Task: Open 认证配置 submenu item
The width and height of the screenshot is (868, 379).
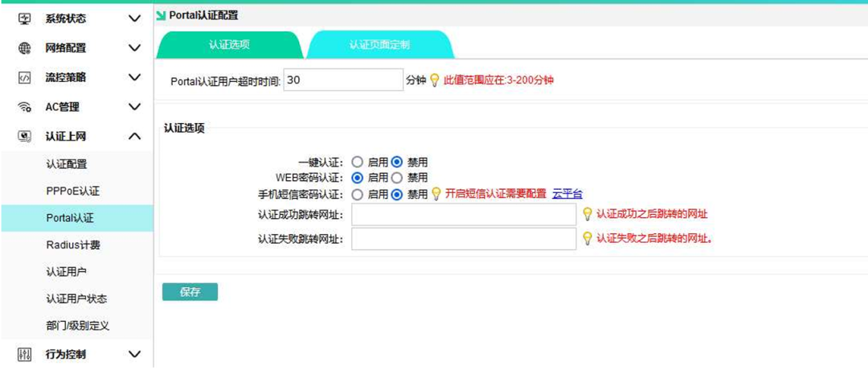Action: tap(67, 164)
